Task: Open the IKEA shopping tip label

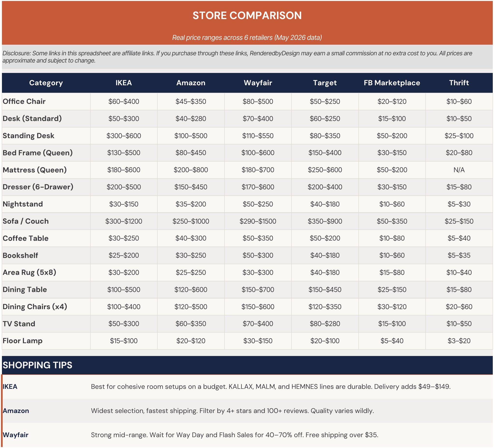Action: 10,387
